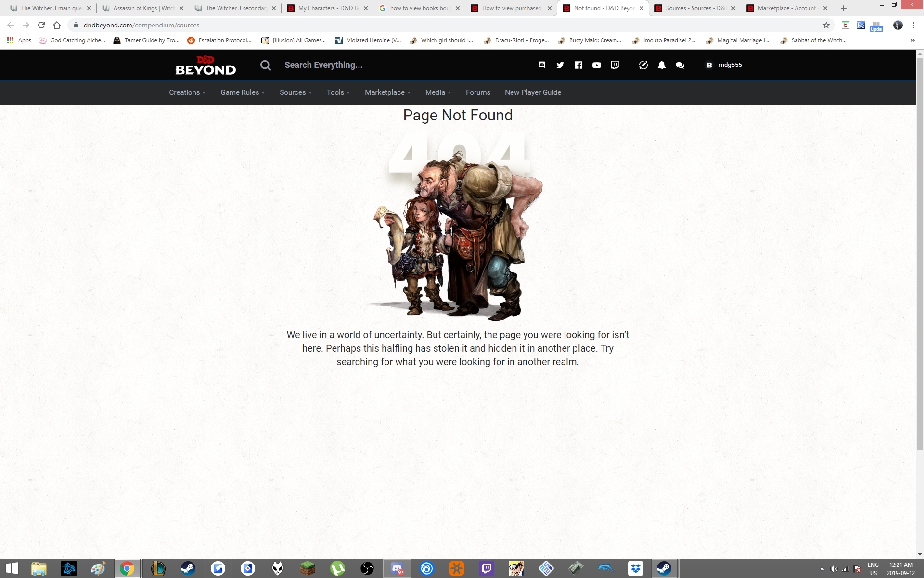Click the messages chat bubbles icon
The width and height of the screenshot is (924, 578).
(x=680, y=65)
